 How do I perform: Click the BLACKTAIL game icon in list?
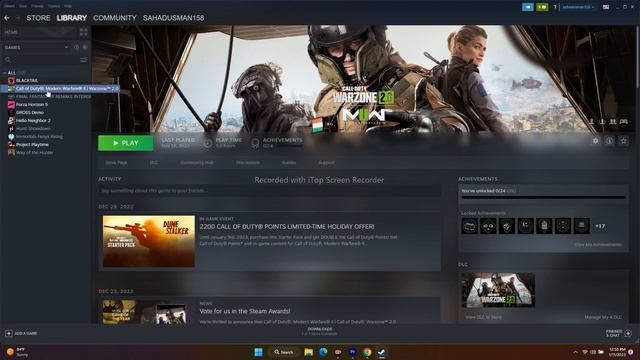[x=11, y=80]
